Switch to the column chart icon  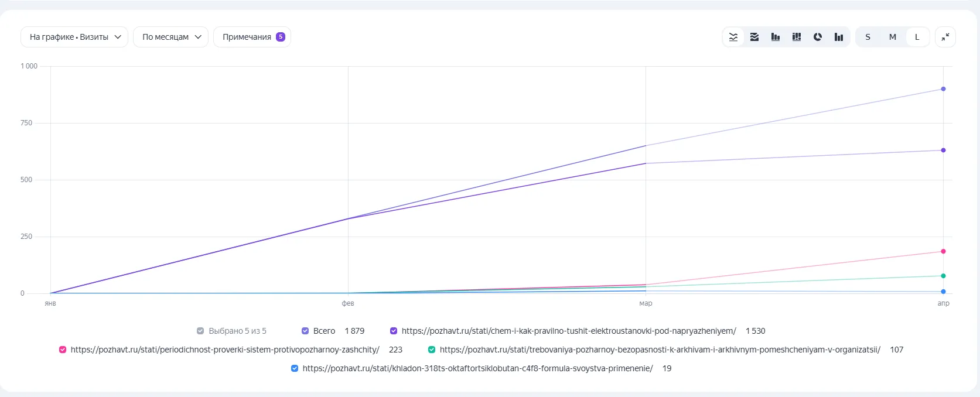776,37
